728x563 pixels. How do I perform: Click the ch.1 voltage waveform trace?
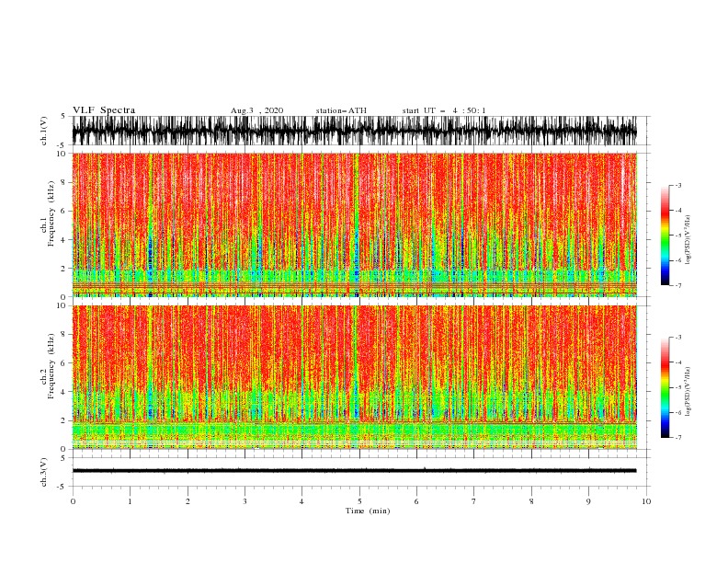point(354,131)
